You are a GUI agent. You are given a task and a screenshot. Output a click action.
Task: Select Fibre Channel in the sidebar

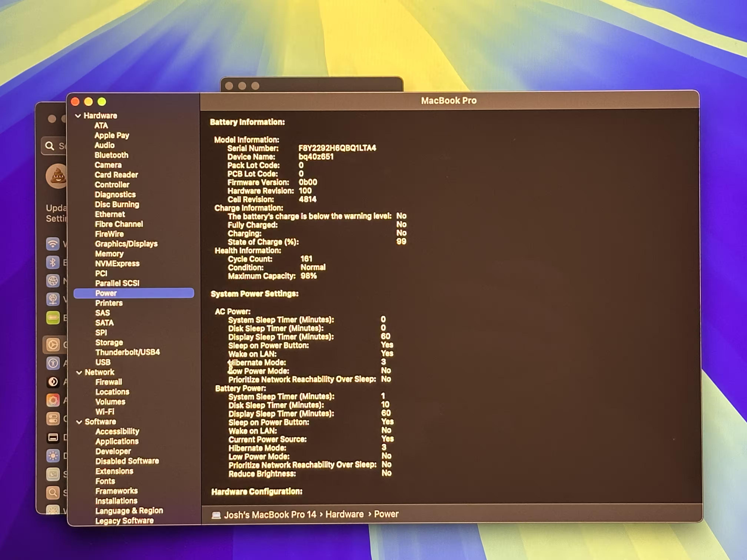(119, 224)
